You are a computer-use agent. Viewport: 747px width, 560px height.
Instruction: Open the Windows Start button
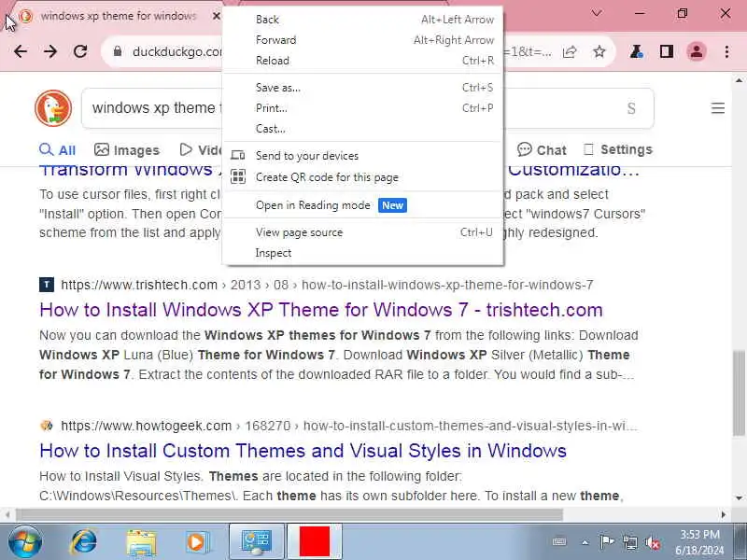pos(25,541)
